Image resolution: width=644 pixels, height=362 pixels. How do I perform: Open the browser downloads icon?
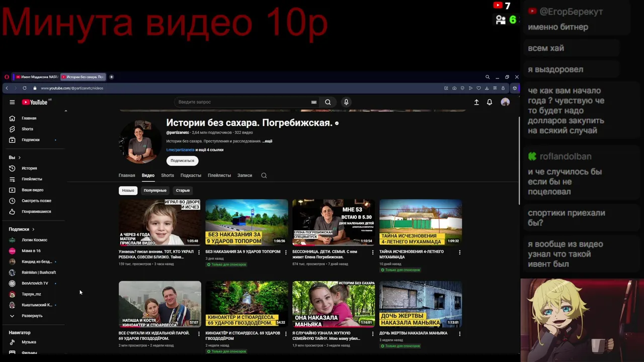[487, 88]
